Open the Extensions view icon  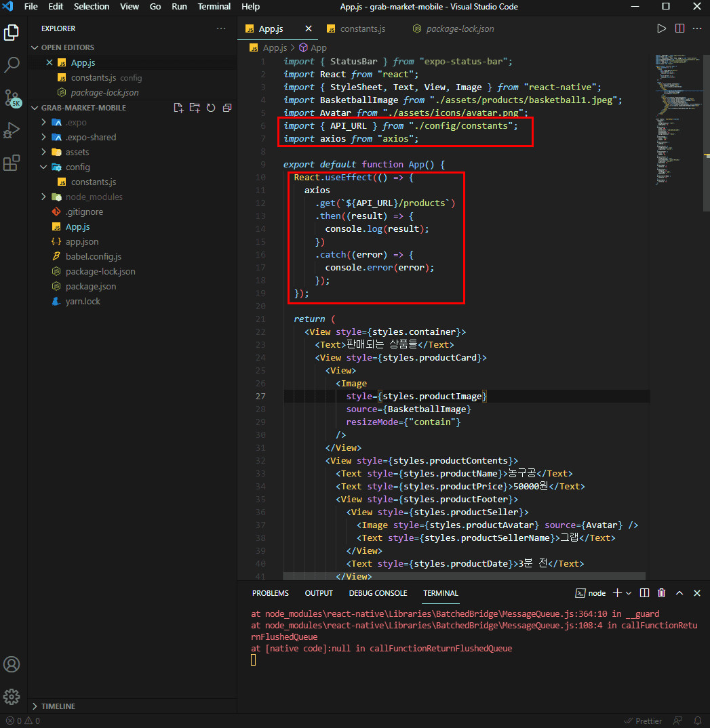coord(12,163)
